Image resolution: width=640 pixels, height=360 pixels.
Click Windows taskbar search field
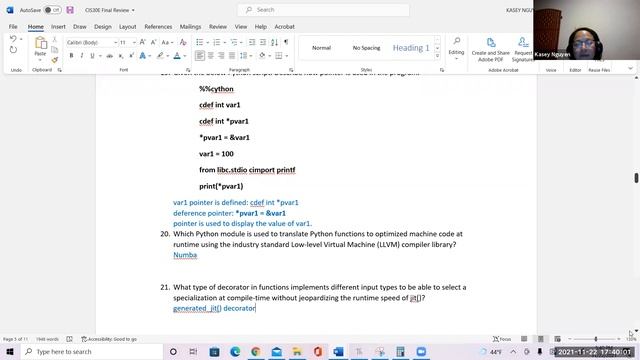92,351
